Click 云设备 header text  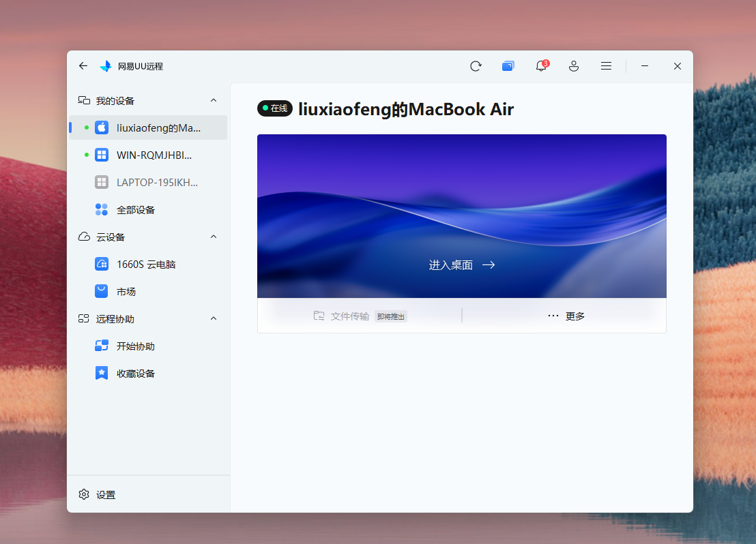pos(111,237)
